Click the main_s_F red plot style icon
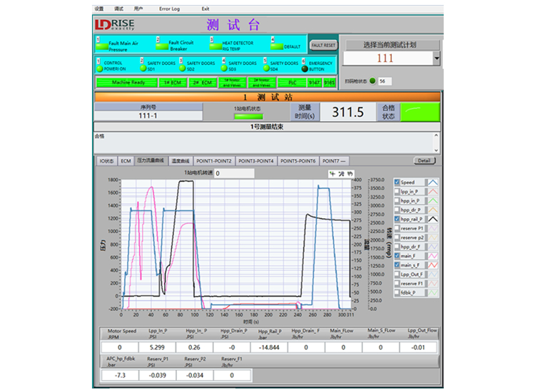535x392 pixels. [x=433, y=265]
